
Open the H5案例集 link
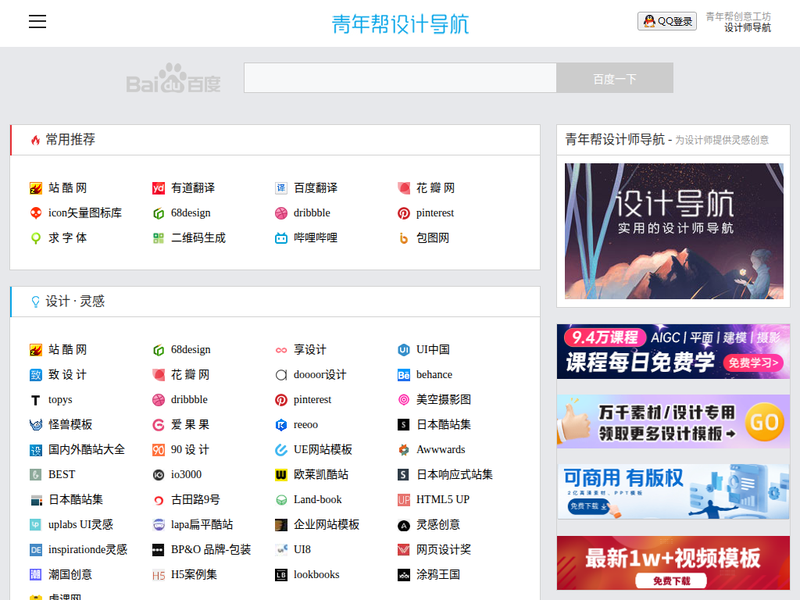point(194,574)
